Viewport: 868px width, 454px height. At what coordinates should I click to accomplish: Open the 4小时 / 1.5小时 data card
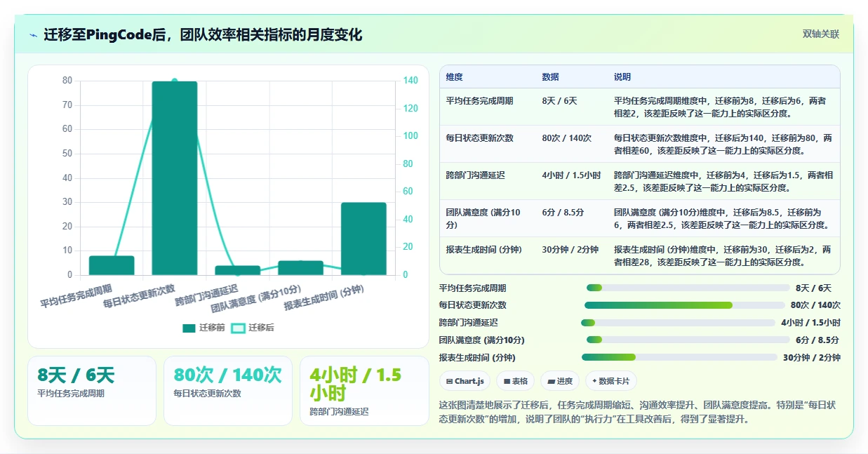coord(364,391)
